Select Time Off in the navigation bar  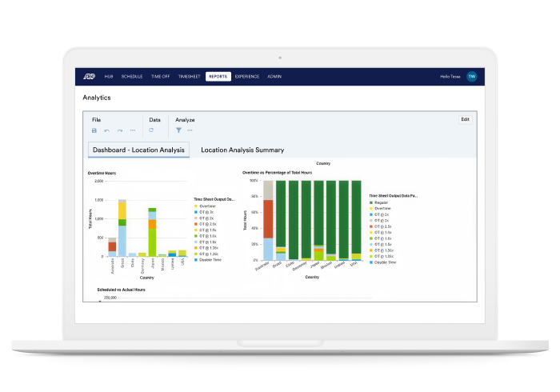(x=160, y=77)
